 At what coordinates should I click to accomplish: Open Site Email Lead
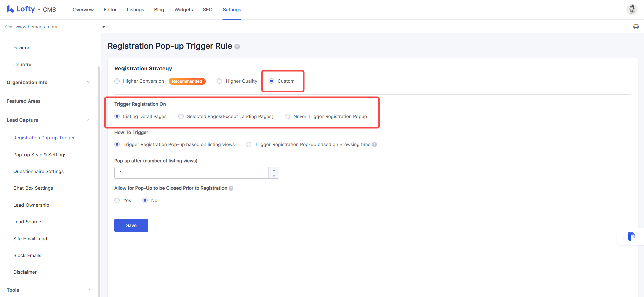click(x=30, y=239)
